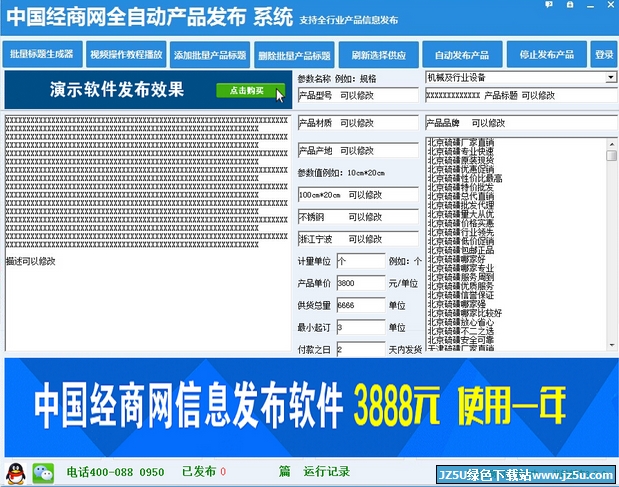Click the 产品材质 parameter name field
Viewport: 619px width, 487px height.
[358, 123]
